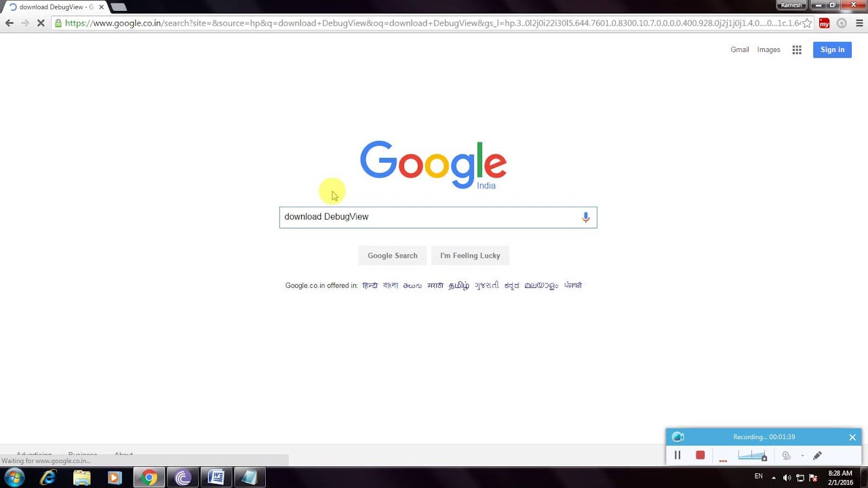Click I'm Feeling Lucky
The height and width of the screenshot is (488, 868).
point(470,256)
